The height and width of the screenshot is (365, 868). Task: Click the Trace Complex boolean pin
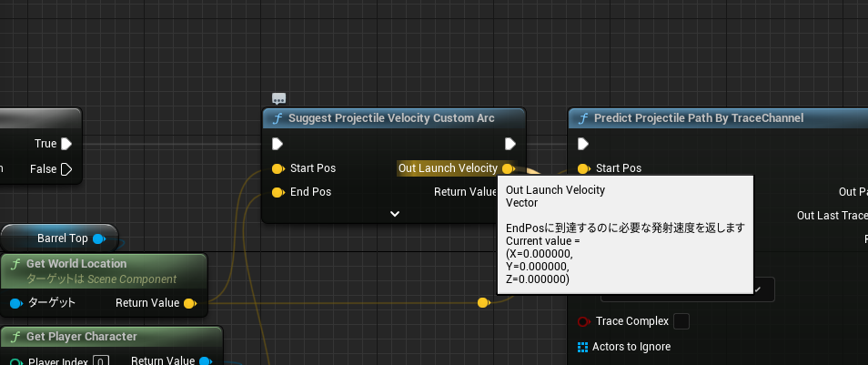coord(583,321)
